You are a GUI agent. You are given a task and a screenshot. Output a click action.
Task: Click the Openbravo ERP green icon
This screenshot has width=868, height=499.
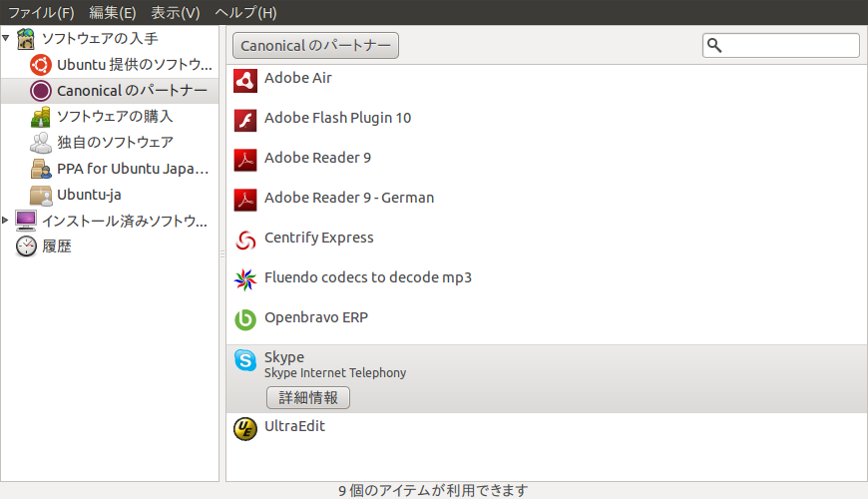(245, 319)
